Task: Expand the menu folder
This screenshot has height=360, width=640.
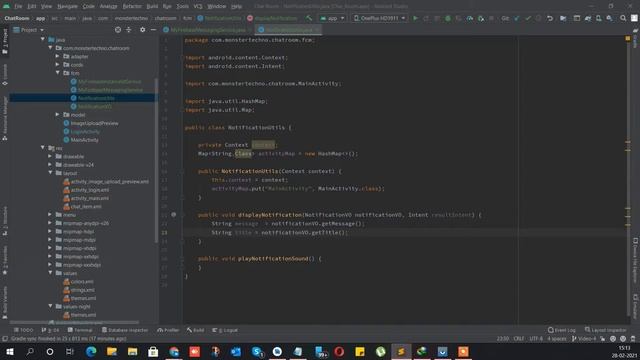Action: pyautogui.click(x=51, y=214)
